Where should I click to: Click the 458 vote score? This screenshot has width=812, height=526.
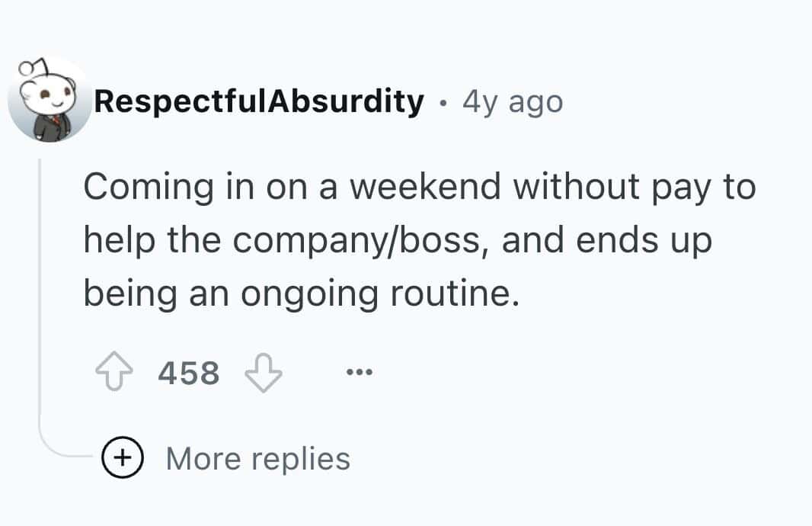(x=189, y=374)
